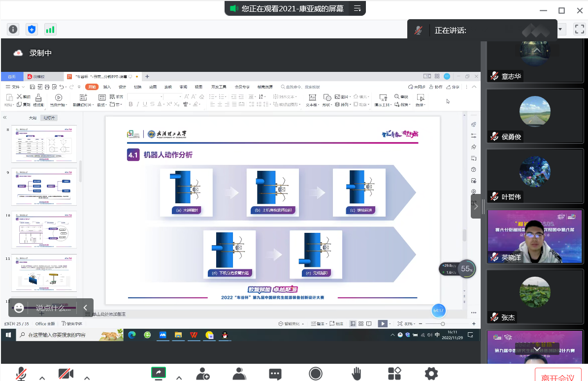This screenshot has width=588, height=381.
Task: Expand microphone options arrow
Action: (x=42, y=378)
